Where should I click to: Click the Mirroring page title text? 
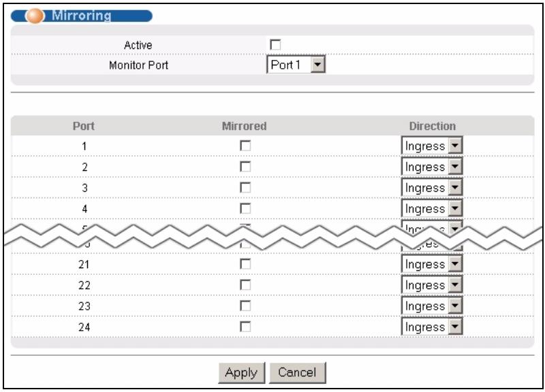pyautogui.click(x=81, y=15)
